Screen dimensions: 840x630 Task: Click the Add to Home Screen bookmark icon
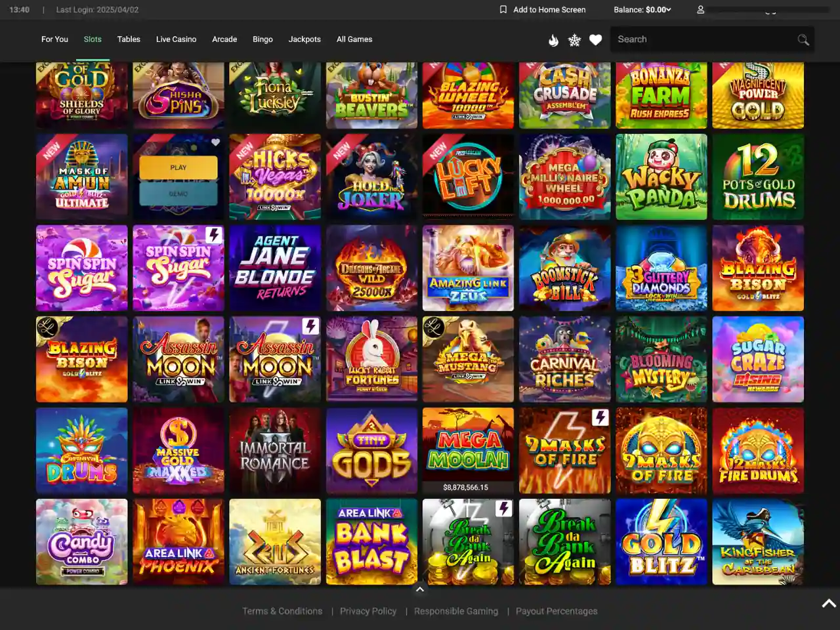(x=503, y=10)
